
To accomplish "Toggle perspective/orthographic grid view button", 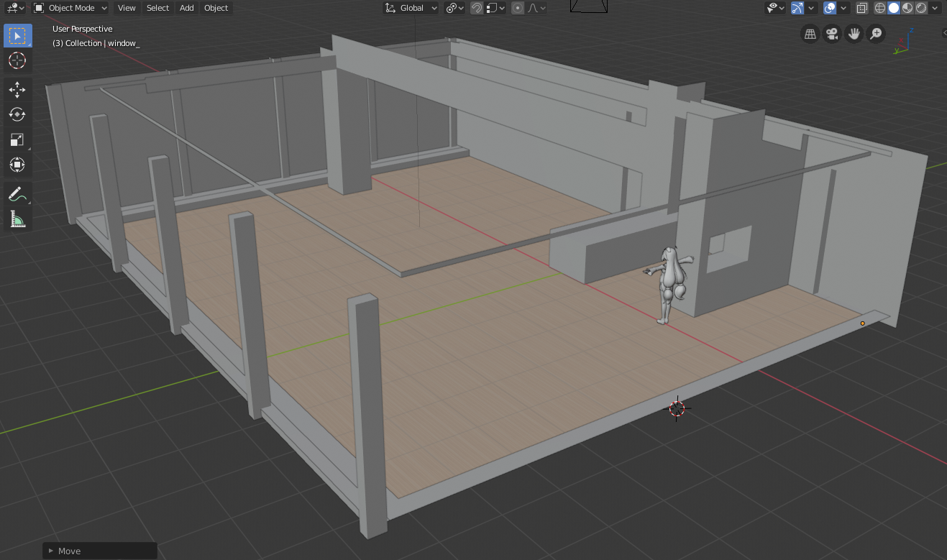I will pos(810,34).
